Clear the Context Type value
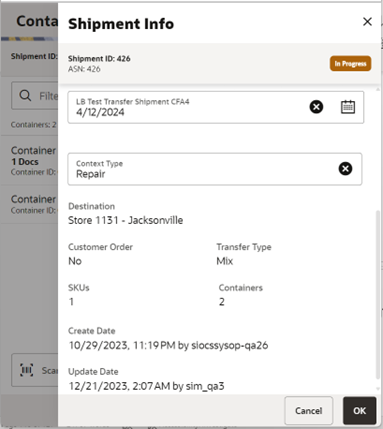The image size is (383, 429). coord(345,168)
